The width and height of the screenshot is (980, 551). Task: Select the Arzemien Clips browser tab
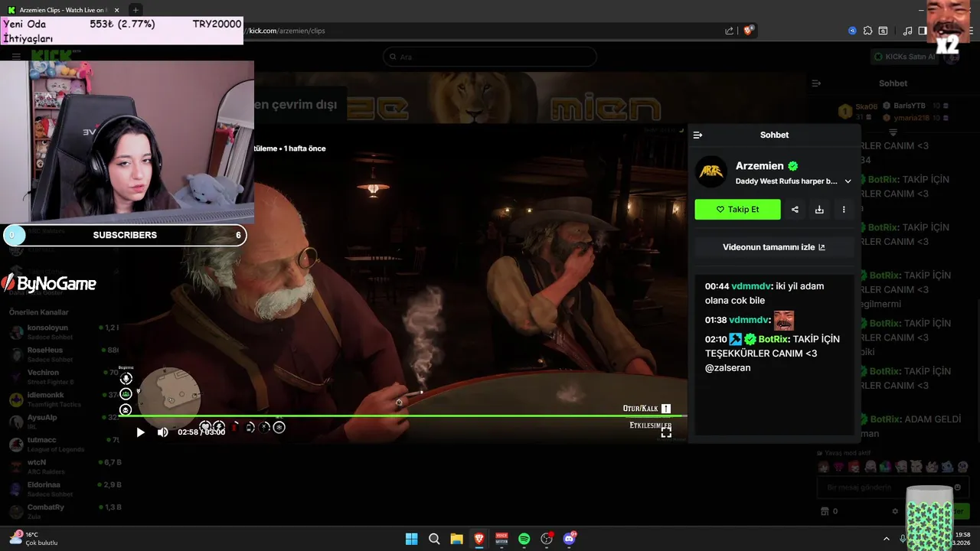[x=64, y=10]
